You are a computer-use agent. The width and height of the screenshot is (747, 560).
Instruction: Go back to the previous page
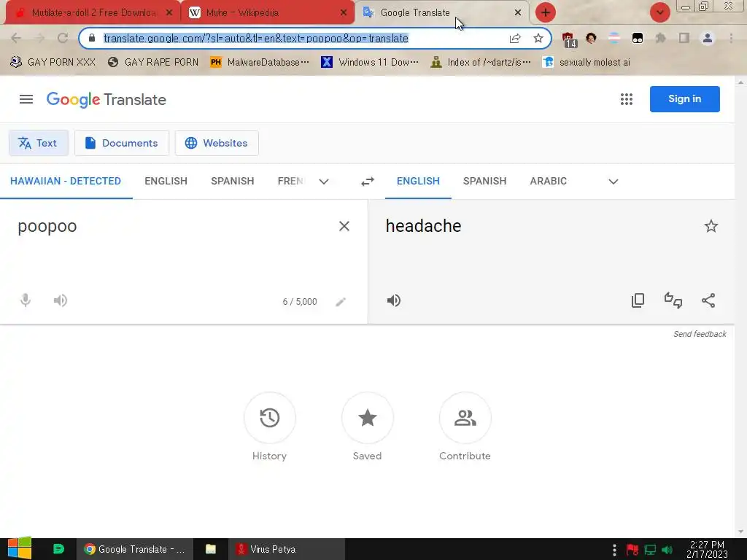tap(16, 38)
